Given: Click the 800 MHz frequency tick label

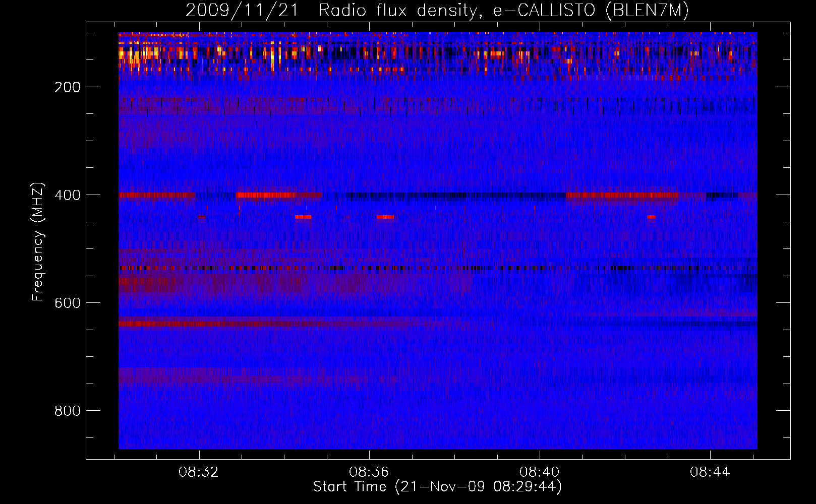Looking at the screenshot, I should pos(68,411).
